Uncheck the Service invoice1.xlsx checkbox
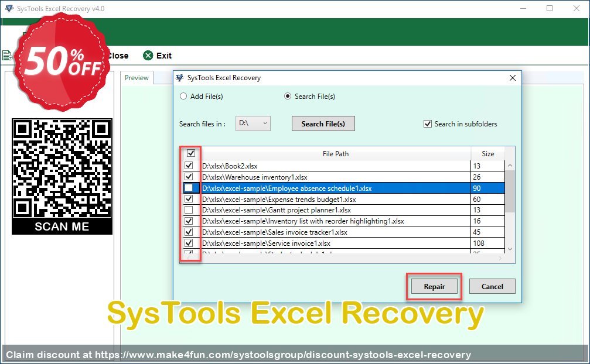Image resolution: width=590 pixels, height=364 pixels. coord(189,243)
